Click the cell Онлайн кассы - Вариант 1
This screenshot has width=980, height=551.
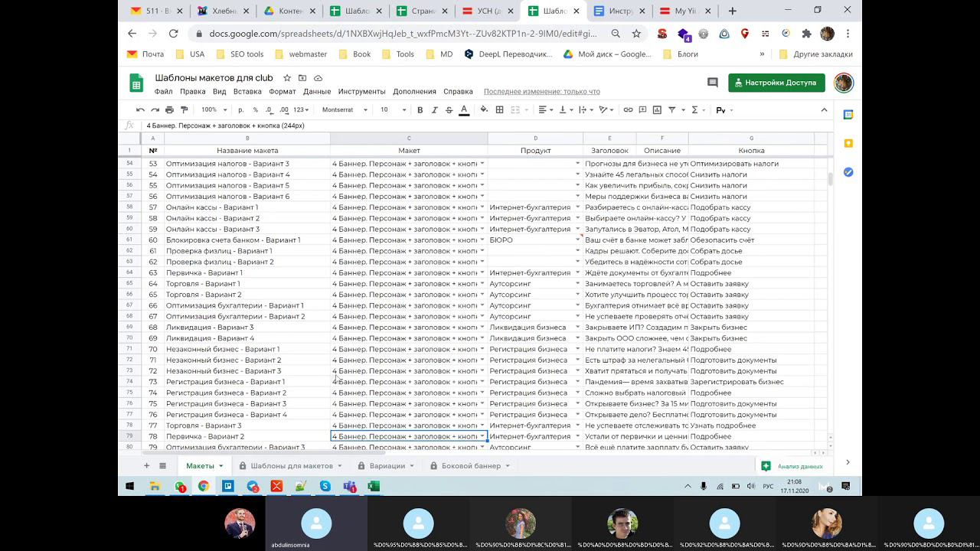click(247, 207)
